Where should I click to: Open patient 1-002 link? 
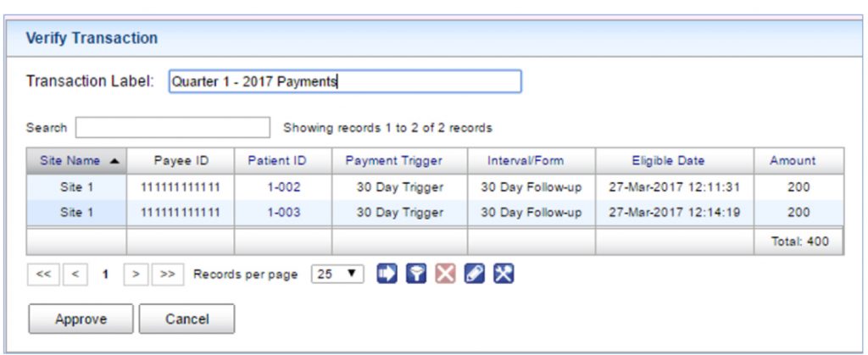click(283, 187)
